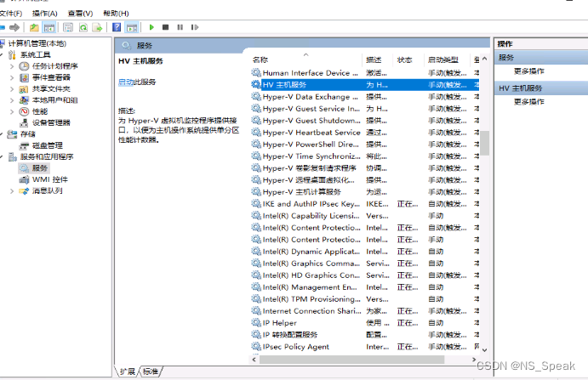Toggle the action pane toolbar icon
This screenshot has height=380, width=588.
pos(132,27)
